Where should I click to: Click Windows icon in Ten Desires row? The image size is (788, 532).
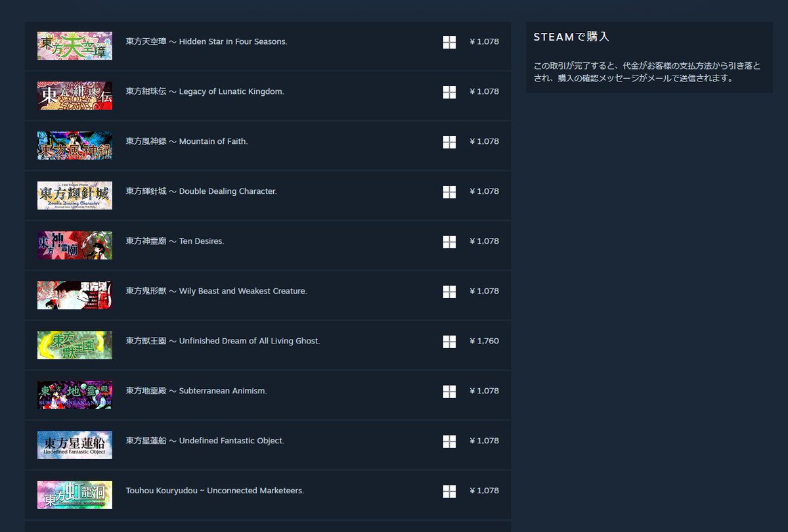449,242
